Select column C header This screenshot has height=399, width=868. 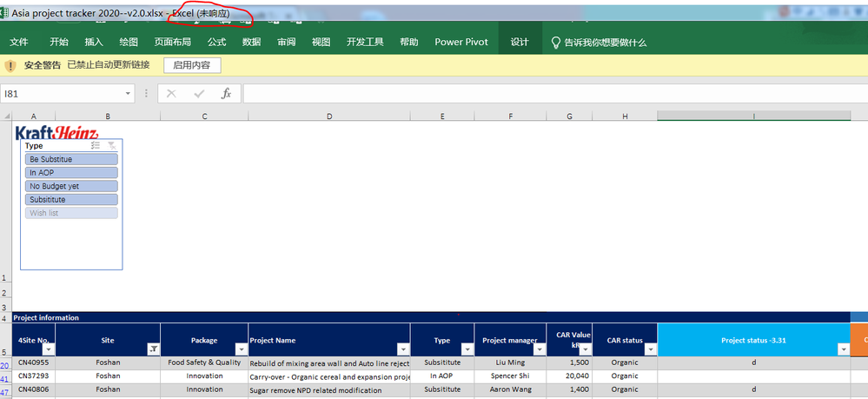click(x=204, y=116)
